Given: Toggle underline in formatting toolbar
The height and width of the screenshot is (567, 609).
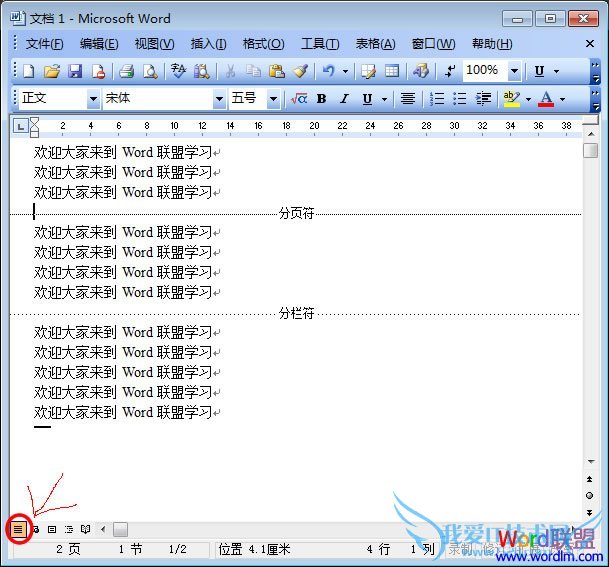Looking at the screenshot, I should pos(367,99).
